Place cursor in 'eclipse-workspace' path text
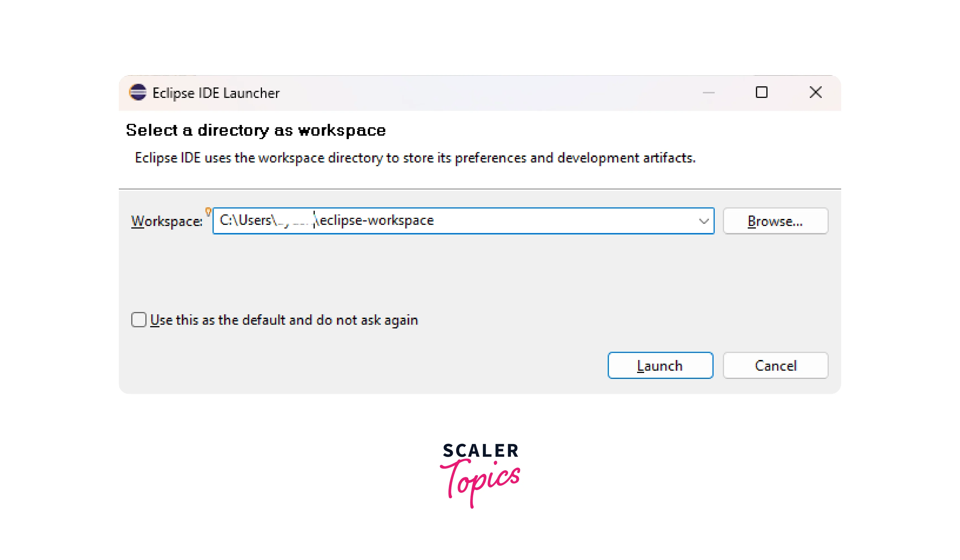960x560 pixels. pyautogui.click(x=376, y=220)
